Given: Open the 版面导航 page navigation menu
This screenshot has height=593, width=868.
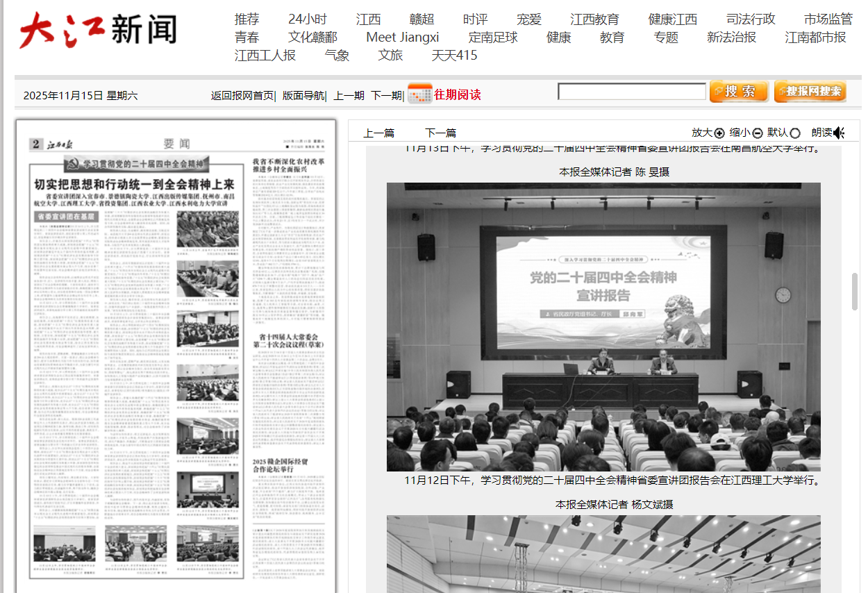Looking at the screenshot, I should pos(303,95).
